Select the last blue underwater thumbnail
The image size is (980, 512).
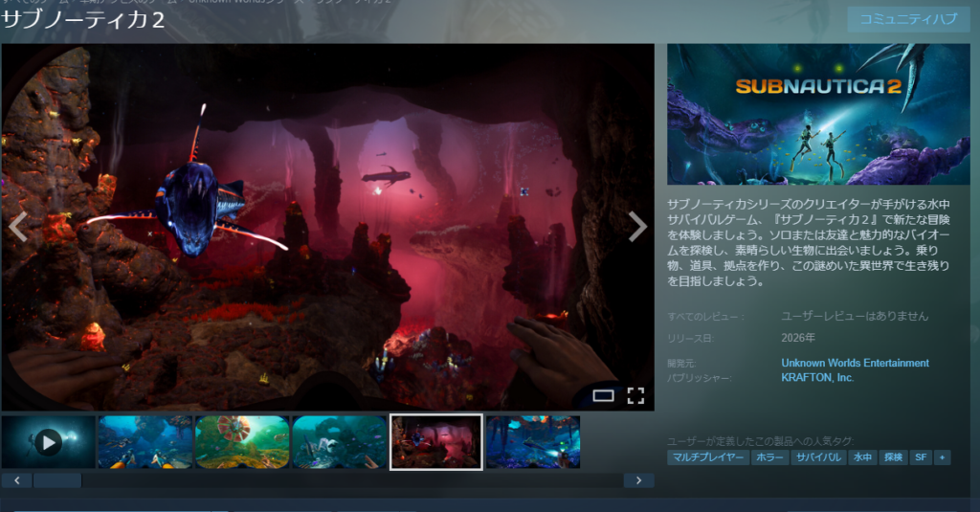[x=533, y=441]
